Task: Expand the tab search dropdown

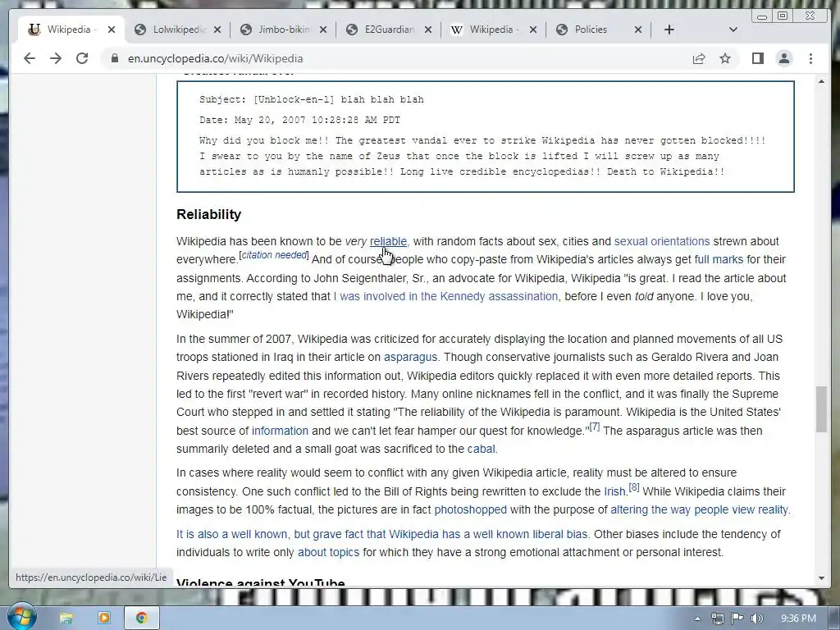Action: tap(733, 30)
